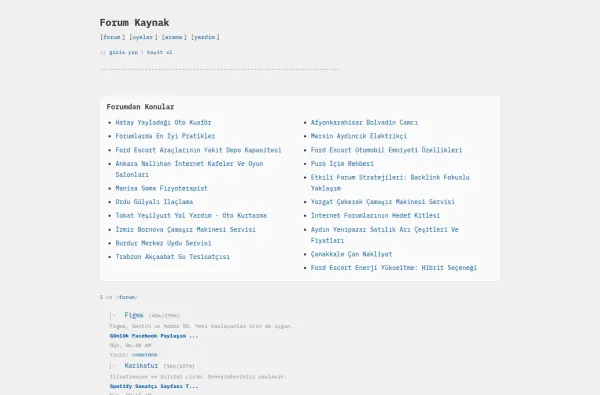The image size is (600, 395).
Task: Open Tokat Yeşilyurt Yol Yardım topic
Action: [191, 215]
